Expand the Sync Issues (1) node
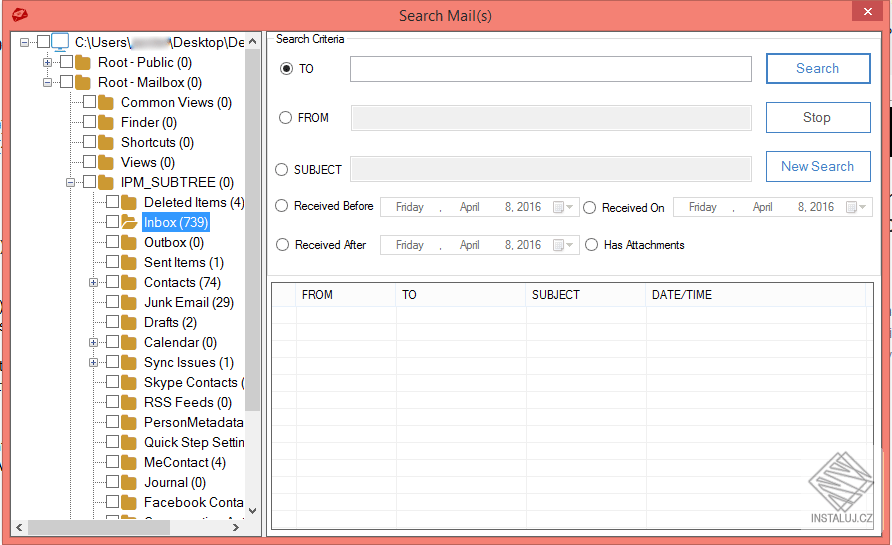 (94, 362)
